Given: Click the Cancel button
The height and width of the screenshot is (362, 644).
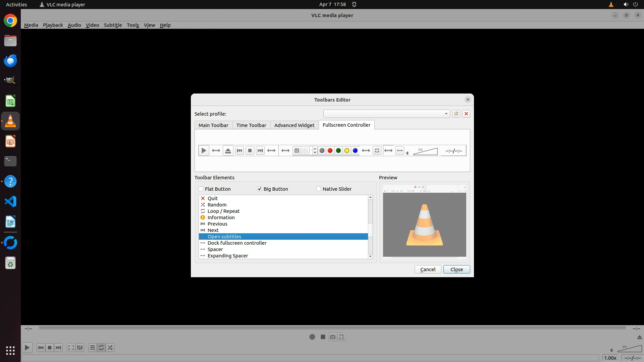Looking at the screenshot, I should 428,269.
